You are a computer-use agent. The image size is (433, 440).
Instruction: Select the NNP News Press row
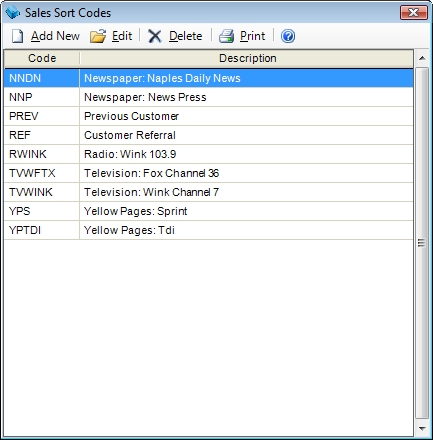click(x=209, y=97)
